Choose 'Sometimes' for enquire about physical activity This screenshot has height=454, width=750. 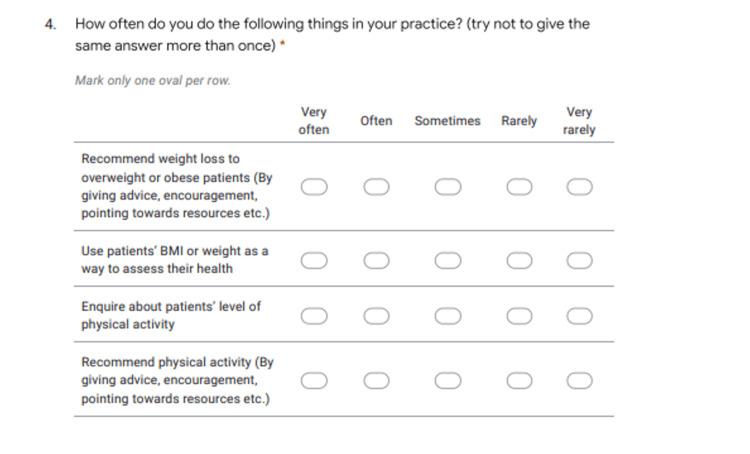[x=448, y=316]
